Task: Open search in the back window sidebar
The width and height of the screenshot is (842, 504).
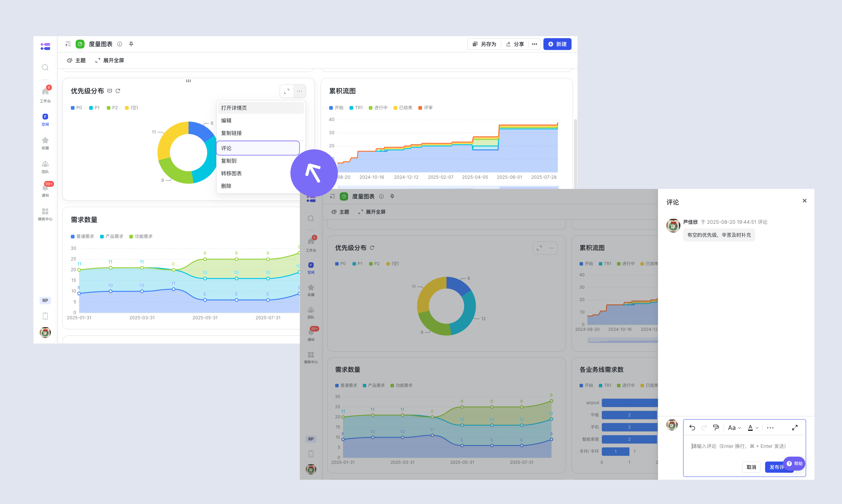Action: click(x=45, y=68)
